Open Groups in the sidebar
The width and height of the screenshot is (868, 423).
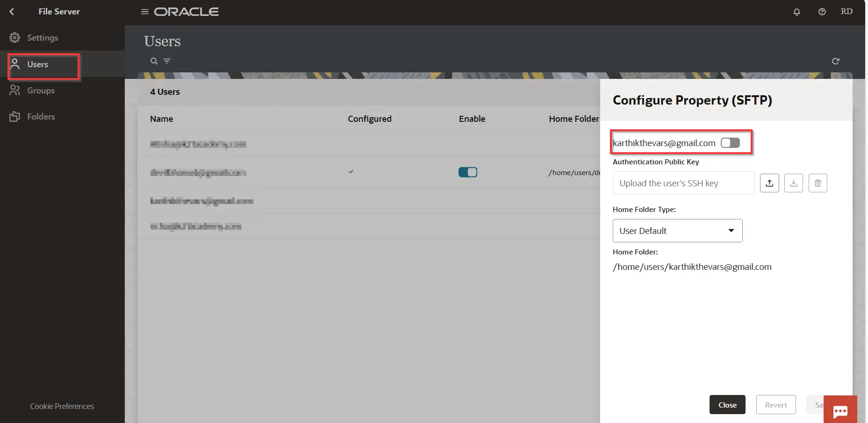[x=41, y=91]
